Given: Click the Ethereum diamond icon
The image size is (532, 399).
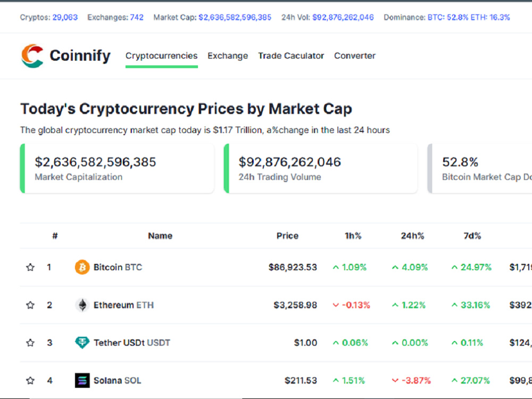Looking at the screenshot, I should point(82,305).
